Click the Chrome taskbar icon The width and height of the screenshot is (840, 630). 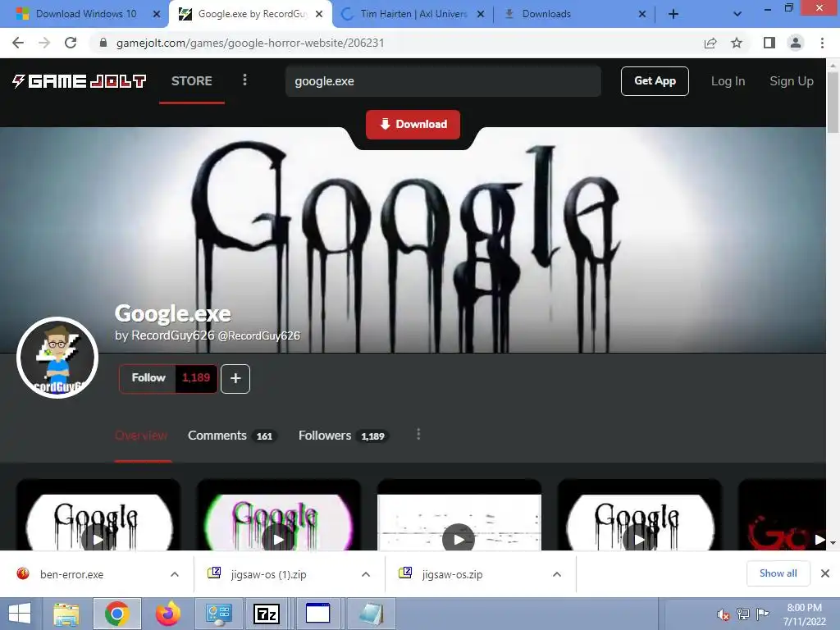pyautogui.click(x=116, y=614)
